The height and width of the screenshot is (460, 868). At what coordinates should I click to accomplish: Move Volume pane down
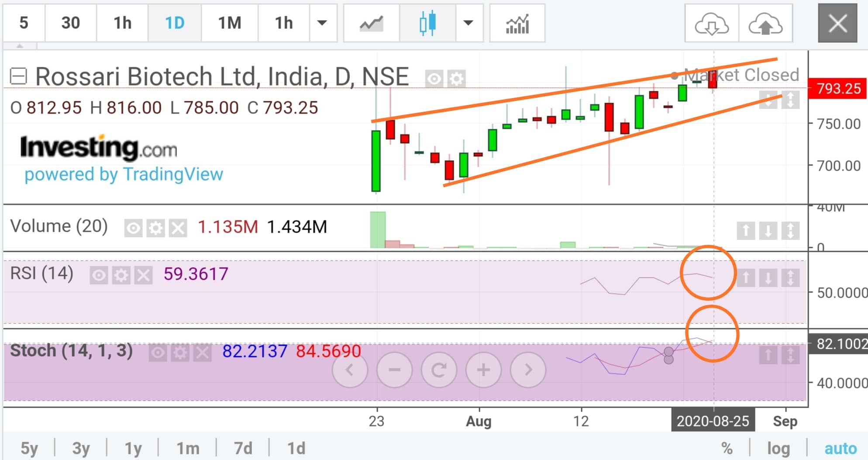[768, 230]
